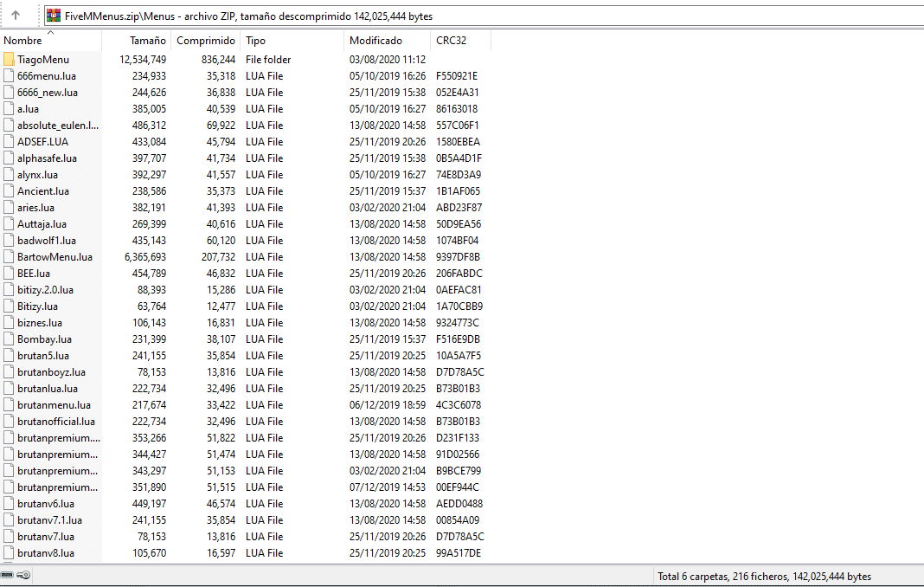
Task: Select Ancient.lua file
Action: coord(43,191)
